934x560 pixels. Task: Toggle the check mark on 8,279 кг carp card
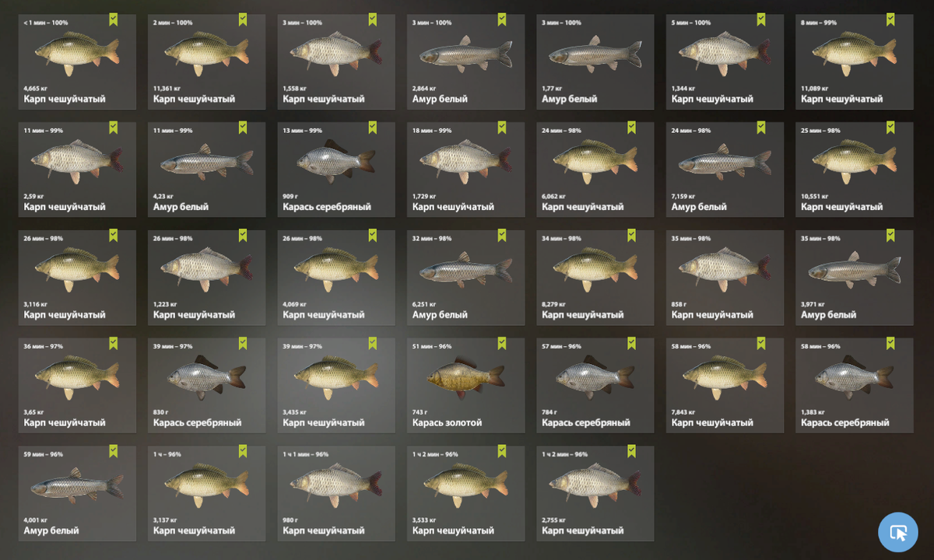coord(632,236)
